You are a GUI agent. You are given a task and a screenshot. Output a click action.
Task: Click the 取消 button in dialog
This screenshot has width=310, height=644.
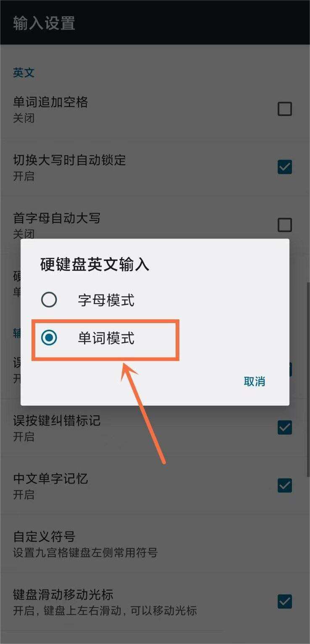point(255,381)
